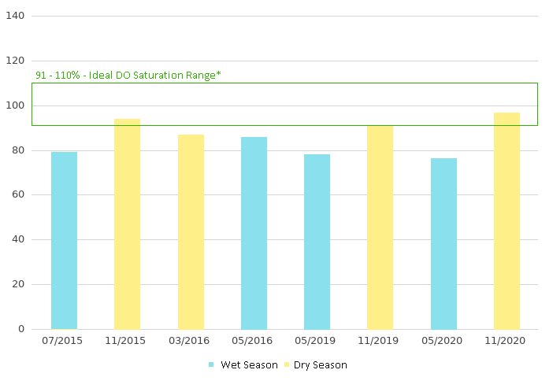Image resolution: width=553 pixels, height=392 pixels.
Task: Click the 11/2020 x-axis label
Action: (507, 341)
